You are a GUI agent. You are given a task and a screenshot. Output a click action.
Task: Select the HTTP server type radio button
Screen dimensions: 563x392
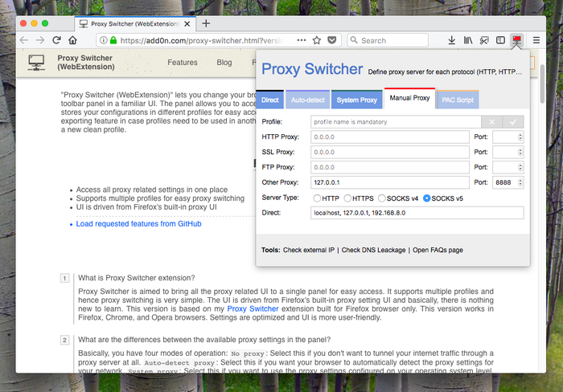tap(317, 198)
